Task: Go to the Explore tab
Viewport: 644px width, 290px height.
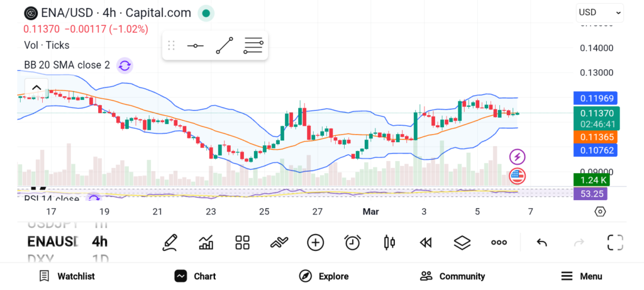Action: 324,276
